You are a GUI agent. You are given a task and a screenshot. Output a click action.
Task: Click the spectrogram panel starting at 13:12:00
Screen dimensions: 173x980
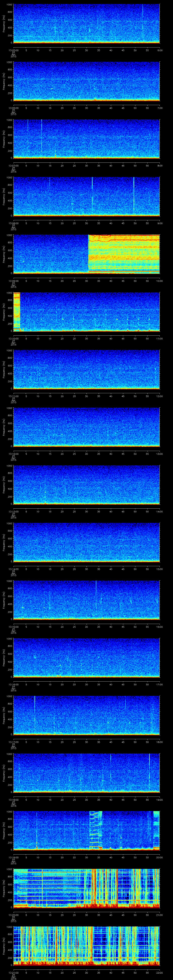click(x=86, y=427)
